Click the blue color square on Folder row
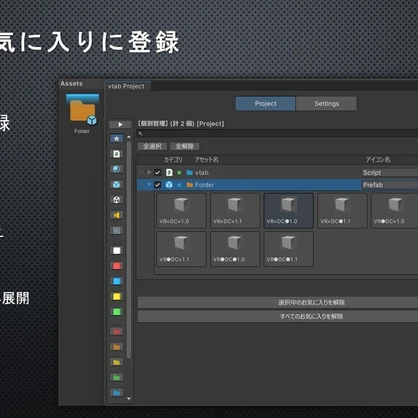Screen dimensions: 418x418 179,185
